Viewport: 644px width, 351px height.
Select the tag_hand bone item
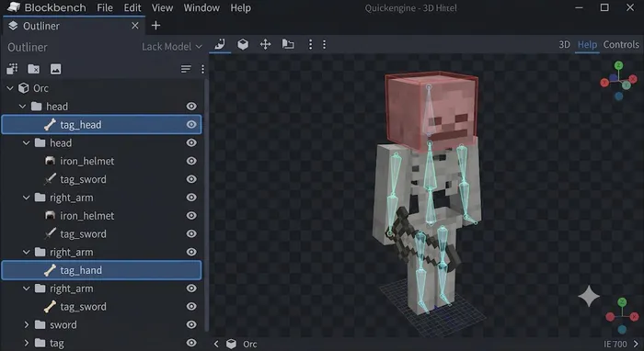click(x=101, y=270)
